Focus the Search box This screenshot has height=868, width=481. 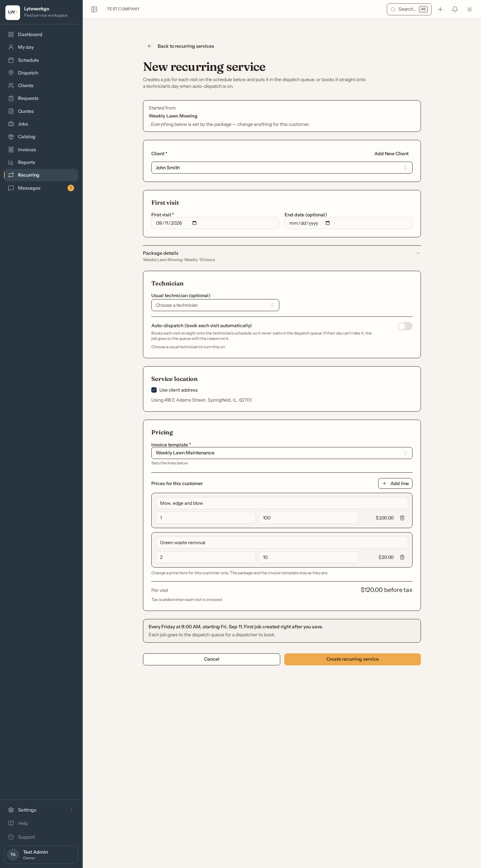(x=409, y=9)
